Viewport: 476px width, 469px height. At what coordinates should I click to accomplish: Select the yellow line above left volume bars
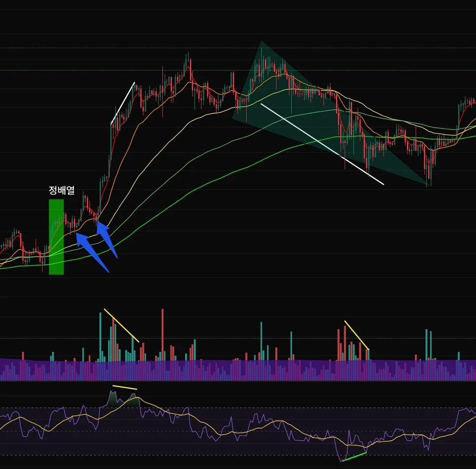[121, 326]
